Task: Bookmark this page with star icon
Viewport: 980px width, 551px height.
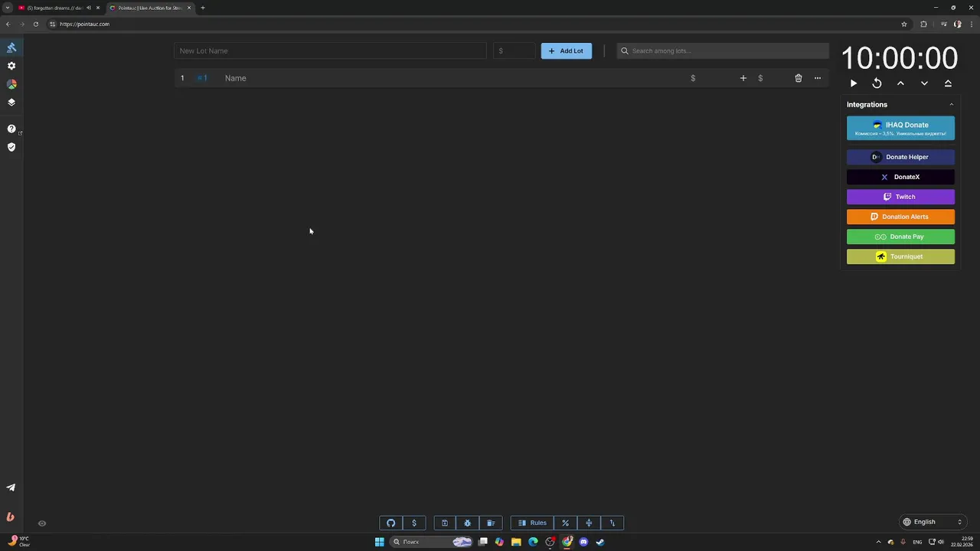Action: tap(904, 24)
